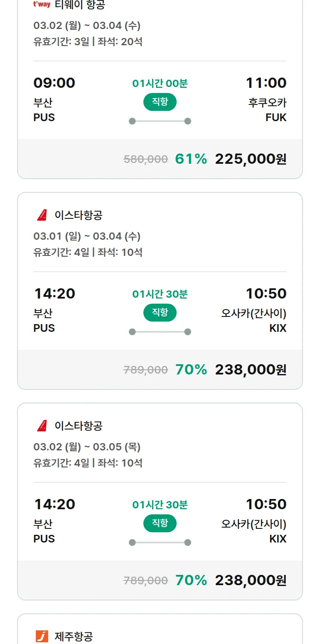
Task: Click 오사카(간사이) KIX on 03.01 card
Action: (x=254, y=320)
